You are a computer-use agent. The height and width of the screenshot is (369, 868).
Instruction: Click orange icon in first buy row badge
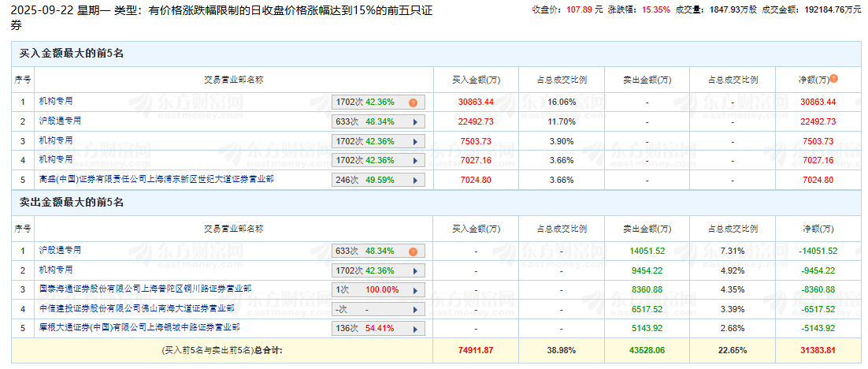[x=412, y=102]
